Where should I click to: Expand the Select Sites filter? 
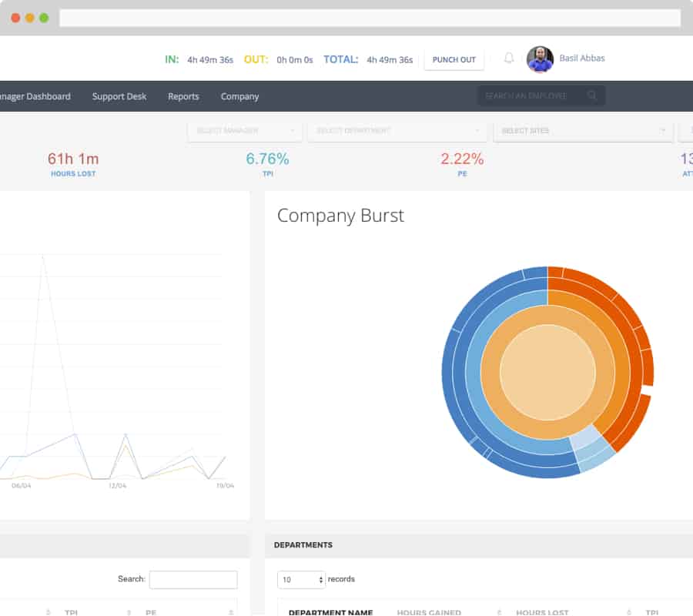tap(583, 131)
